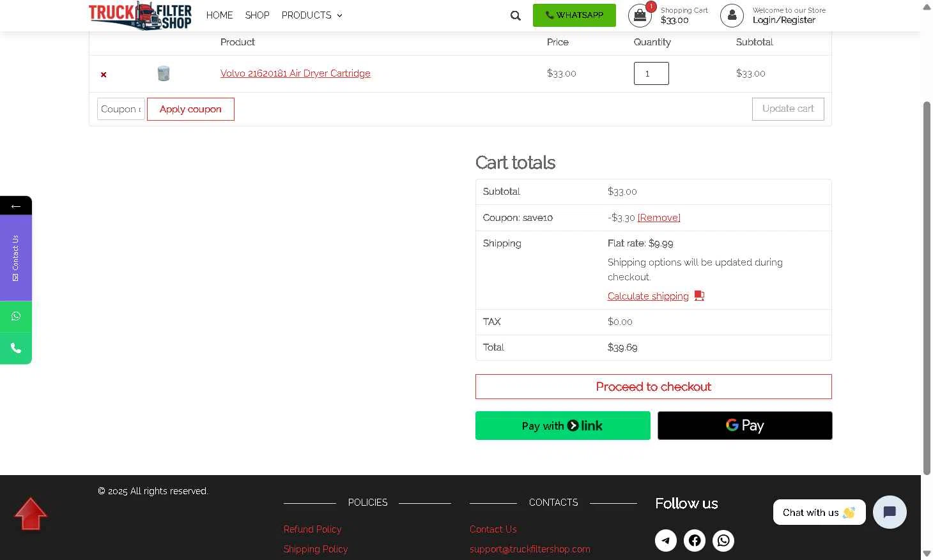
Task: Click Proceed to checkout button
Action: point(653,387)
